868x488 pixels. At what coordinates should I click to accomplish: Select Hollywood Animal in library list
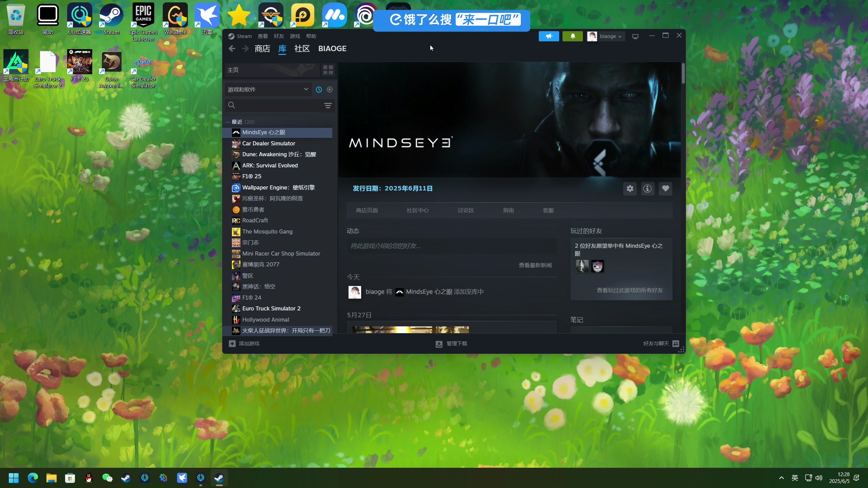[x=277, y=320]
